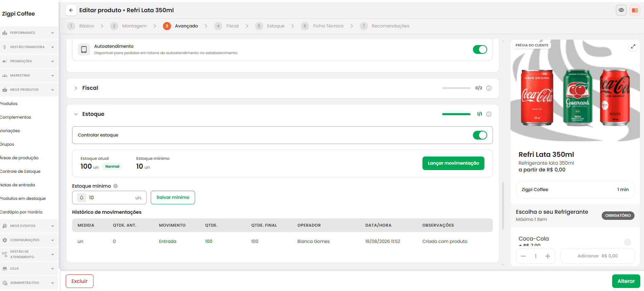Open Cardápio por Horário in the sidebar

tap(21, 212)
